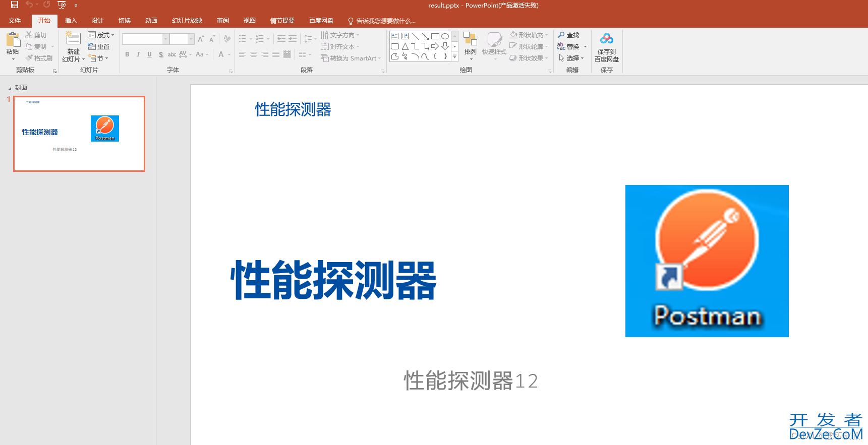
Task: Toggle Italic formatting
Action: [x=138, y=54]
